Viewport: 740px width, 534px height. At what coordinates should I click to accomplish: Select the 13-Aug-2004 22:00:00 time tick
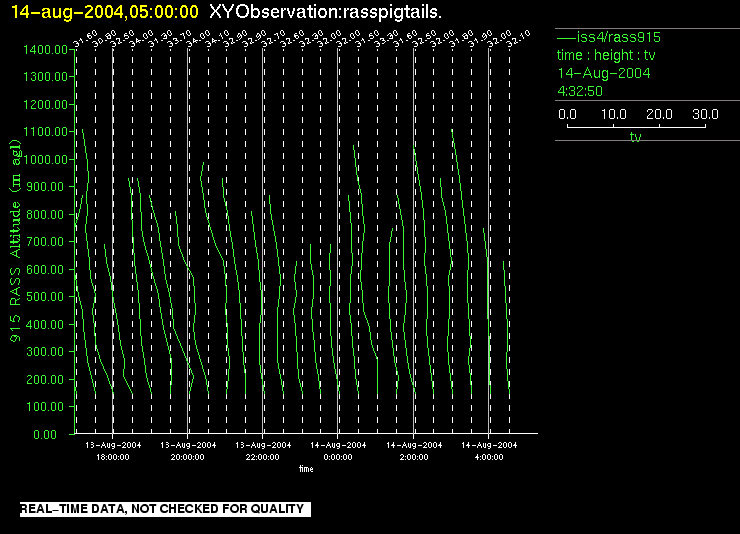tap(263, 450)
